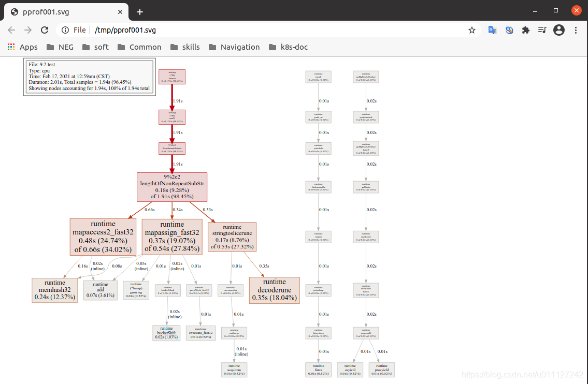Select the runtime mapassign_fast32 node
The height and width of the screenshot is (384, 588).
click(x=172, y=237)
